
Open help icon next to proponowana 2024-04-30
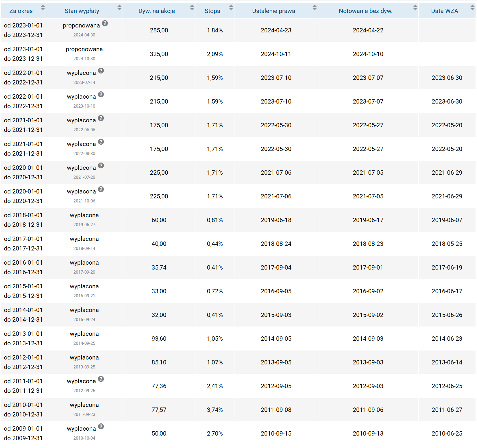[x=105, y=23]
